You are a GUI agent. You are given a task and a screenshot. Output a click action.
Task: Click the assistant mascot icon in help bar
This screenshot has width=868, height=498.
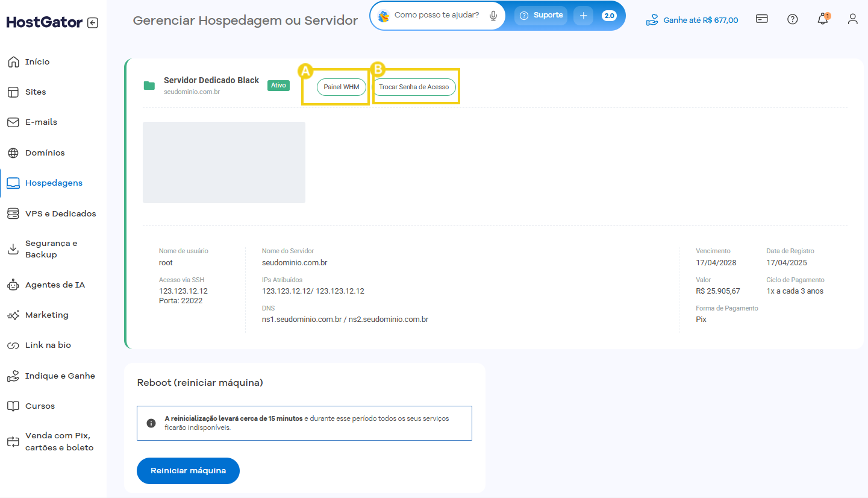pyautogui.click(x=384, y=16)
